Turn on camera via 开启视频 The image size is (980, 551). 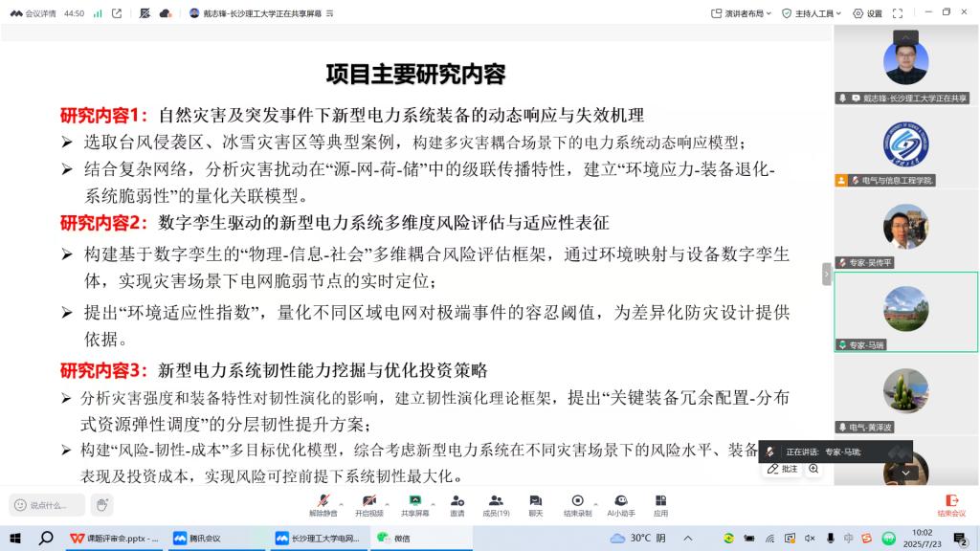pos(368,503)
